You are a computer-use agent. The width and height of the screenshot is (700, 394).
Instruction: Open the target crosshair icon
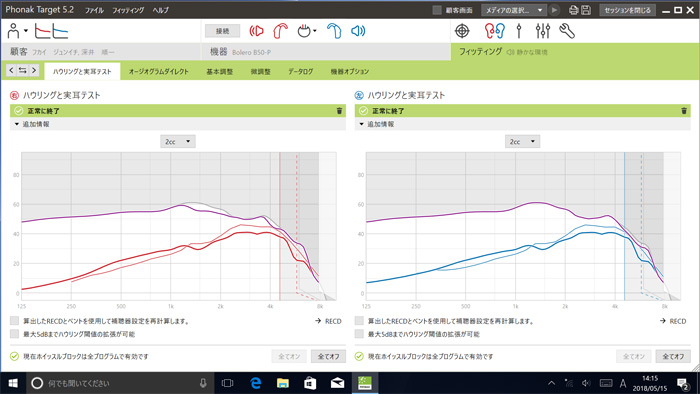(x=462, y=31)
